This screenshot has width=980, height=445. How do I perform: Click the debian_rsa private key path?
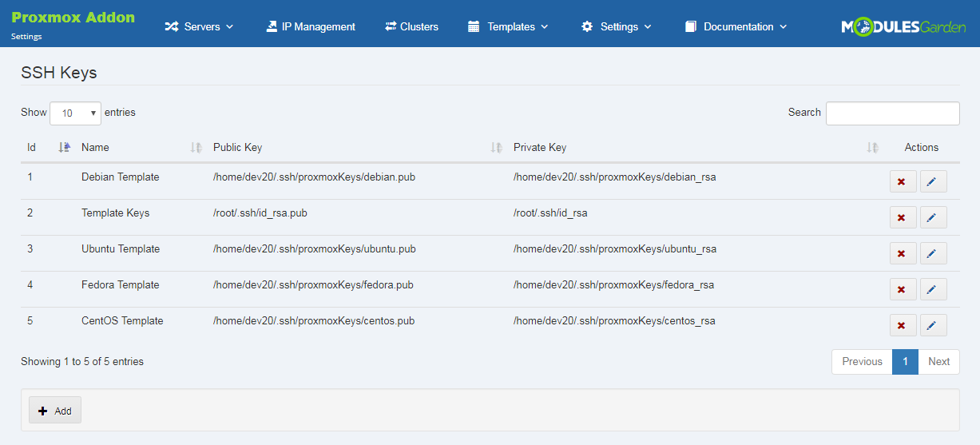point(615,177)
